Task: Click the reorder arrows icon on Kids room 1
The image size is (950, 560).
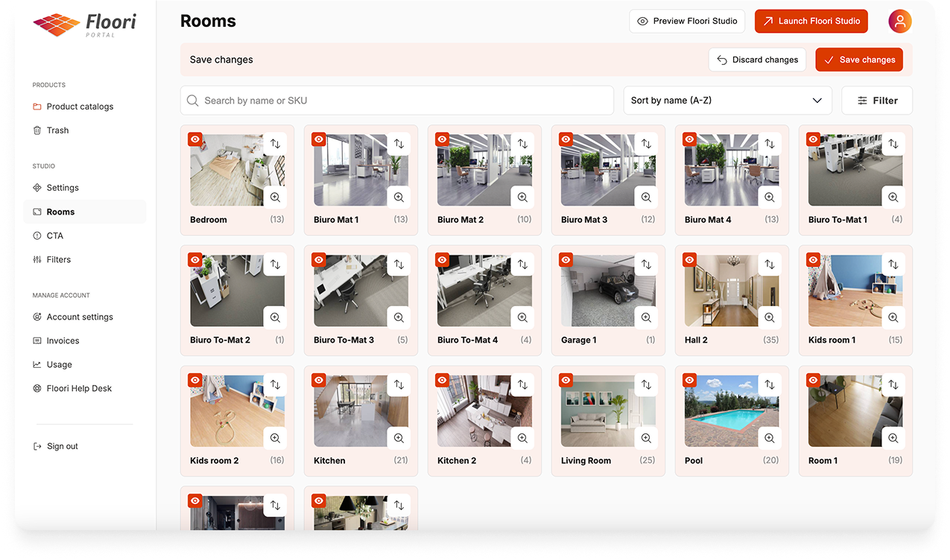Action: [893, 264]
